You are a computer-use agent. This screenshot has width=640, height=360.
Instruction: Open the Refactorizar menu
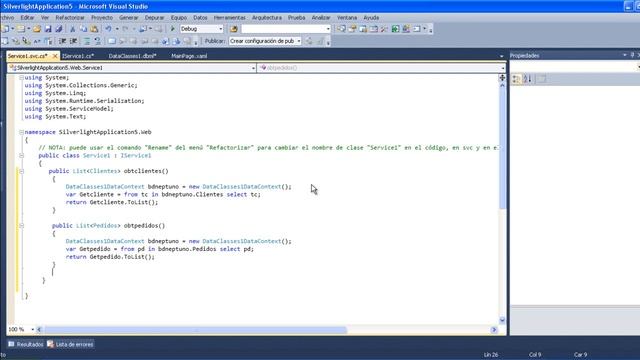click(70, 18)
